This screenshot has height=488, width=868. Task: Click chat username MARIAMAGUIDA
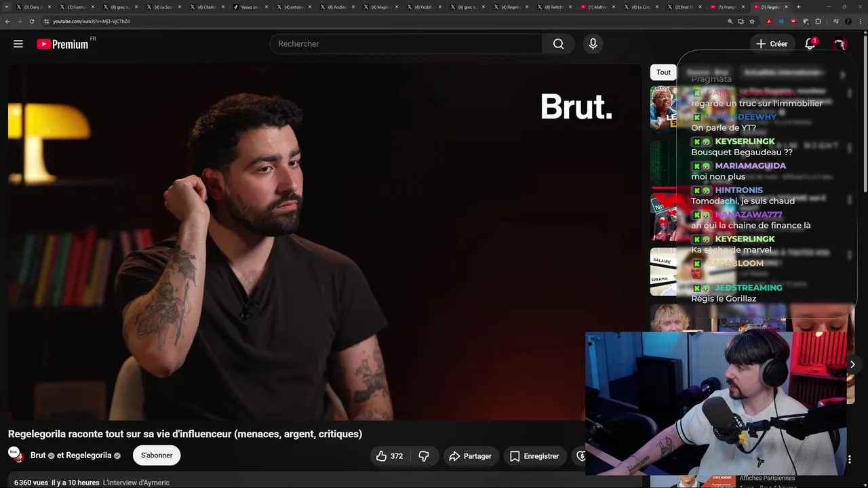point(750,166)
